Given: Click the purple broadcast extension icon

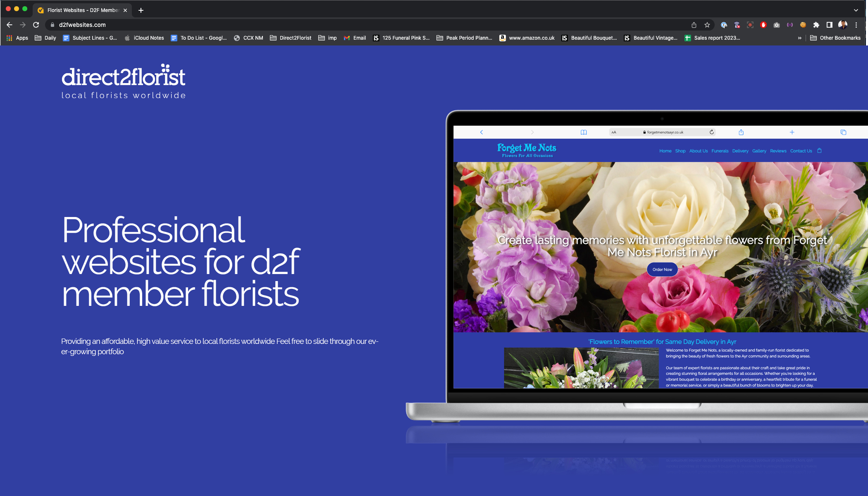Looking at the screenshot, I should 790,25.
